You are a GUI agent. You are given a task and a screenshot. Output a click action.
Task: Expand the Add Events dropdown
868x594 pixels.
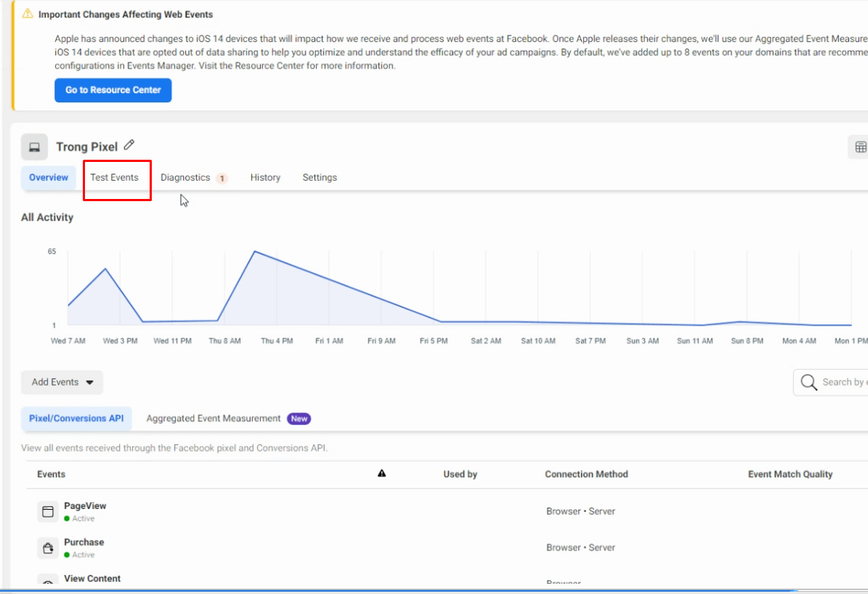coord(62,382)
